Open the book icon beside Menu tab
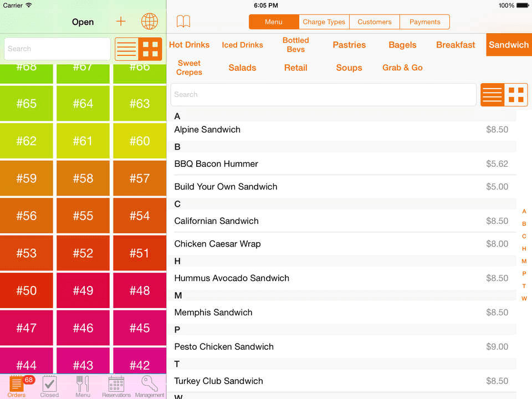The image size is (532, 399). tap(183, 22)
